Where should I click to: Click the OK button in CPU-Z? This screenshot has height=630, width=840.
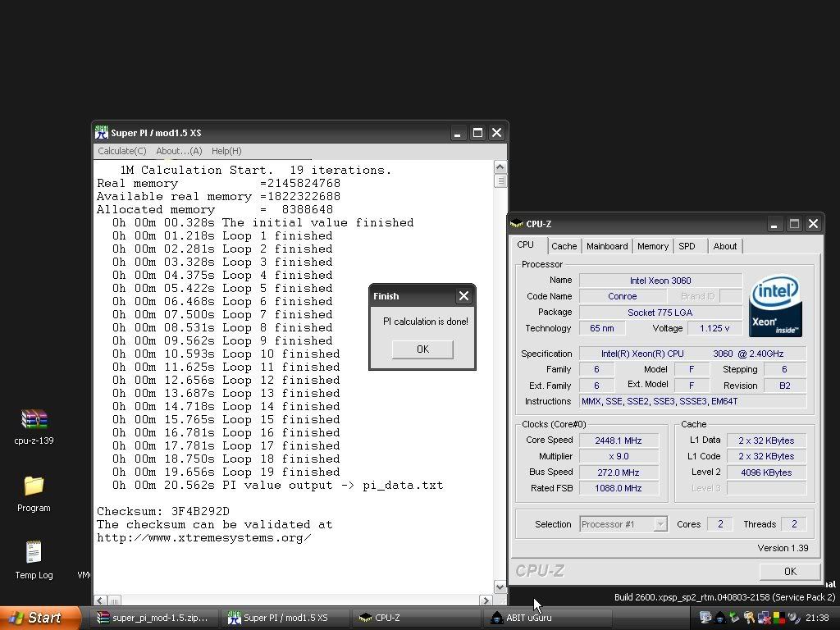point(790,572)
